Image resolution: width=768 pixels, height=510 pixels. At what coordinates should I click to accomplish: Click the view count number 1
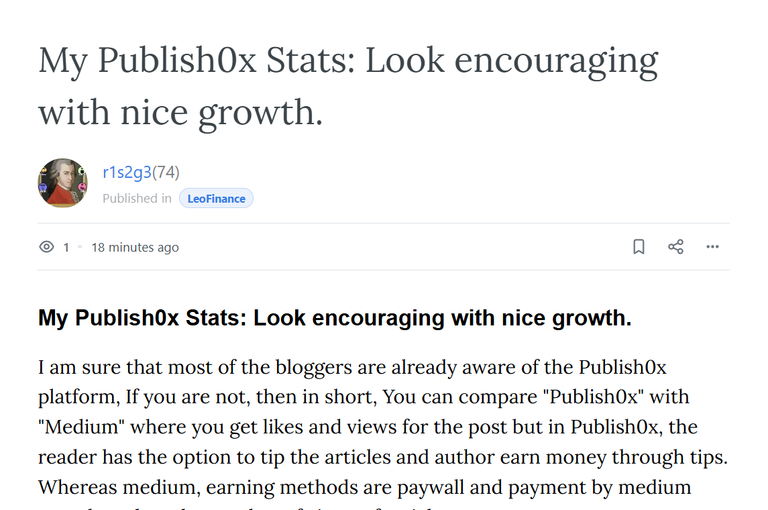pos(66,247)
